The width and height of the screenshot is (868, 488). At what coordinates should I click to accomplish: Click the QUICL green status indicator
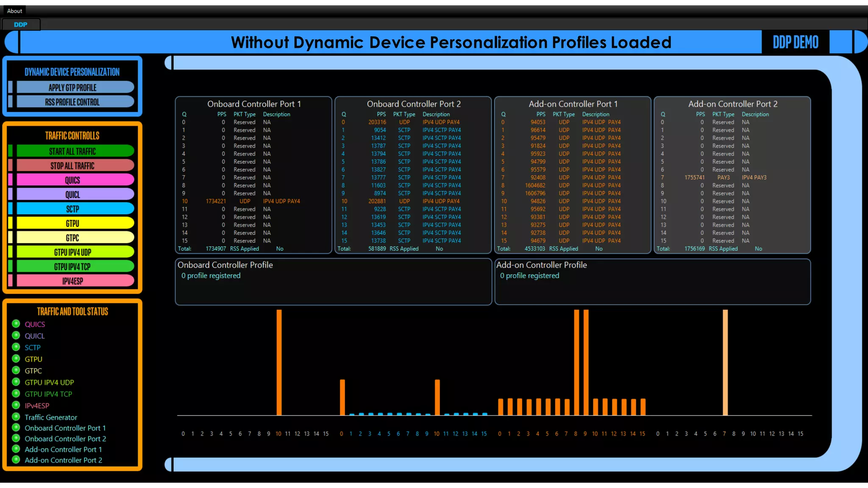click(x=16, y=335)
